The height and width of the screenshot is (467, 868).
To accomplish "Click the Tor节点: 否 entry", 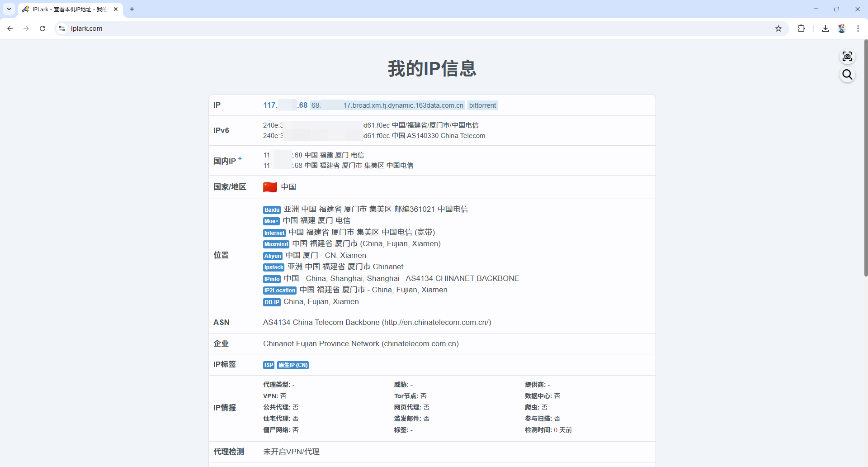I will pyautogui.click(x=410, y=396).
